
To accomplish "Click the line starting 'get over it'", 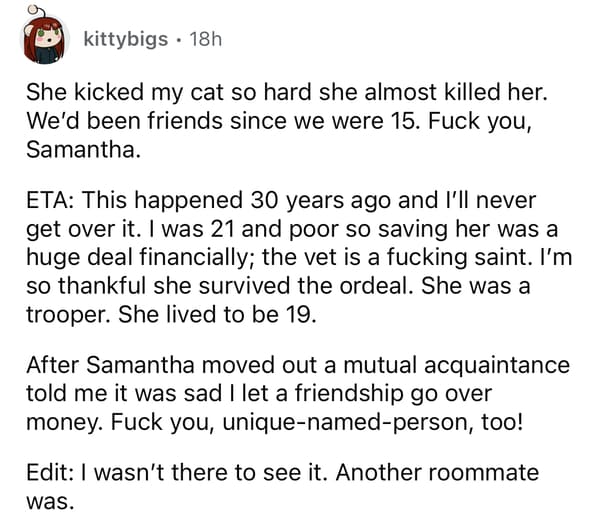I will [292, 229].
